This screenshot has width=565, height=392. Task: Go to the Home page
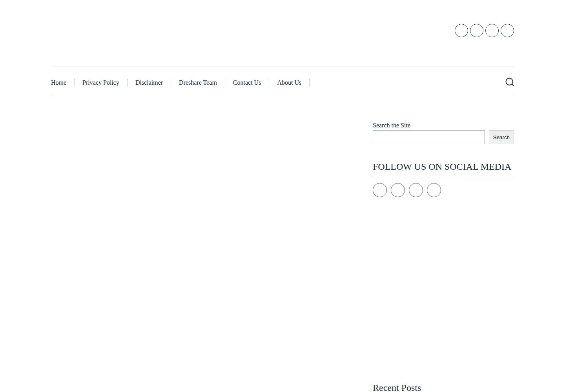click(58, 83)
